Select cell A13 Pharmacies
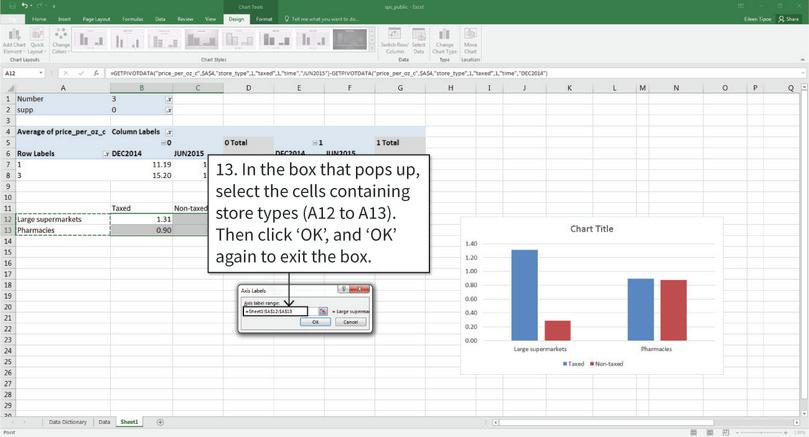The width and height of the screenshot is (809, 437). [63, 230]
